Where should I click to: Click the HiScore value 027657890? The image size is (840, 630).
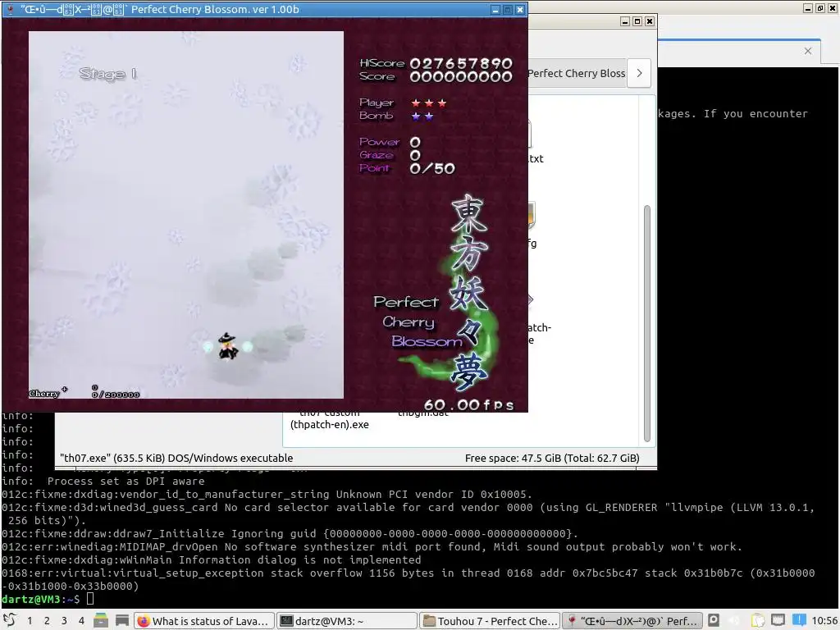(x=461, y=64)
